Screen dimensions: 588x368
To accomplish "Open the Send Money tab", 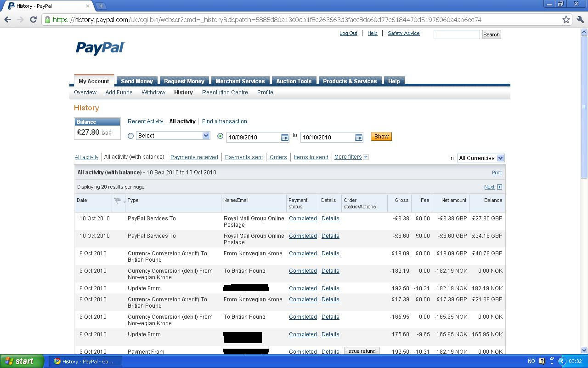I will click(137, 81).
